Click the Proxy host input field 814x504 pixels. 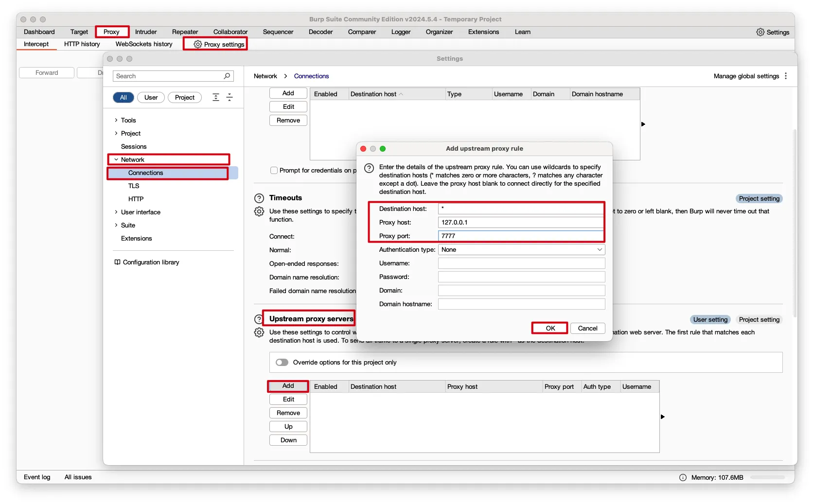coord(521,223)
